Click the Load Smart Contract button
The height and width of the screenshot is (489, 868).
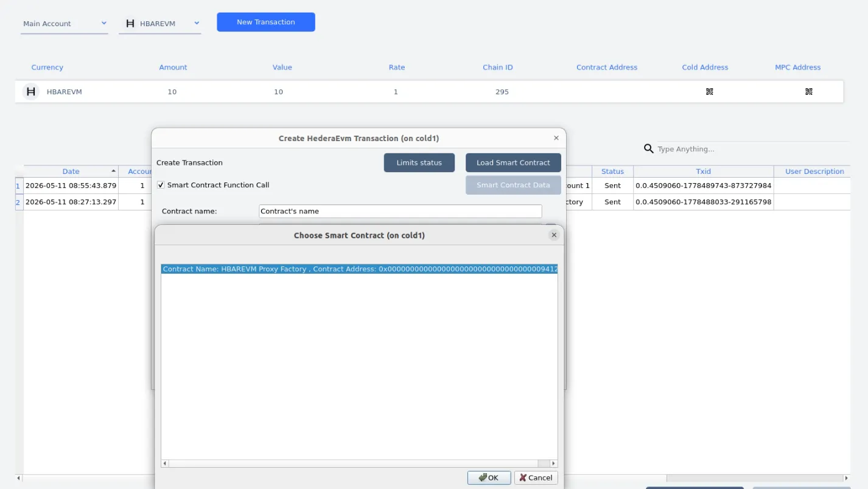tap(513, 162)
